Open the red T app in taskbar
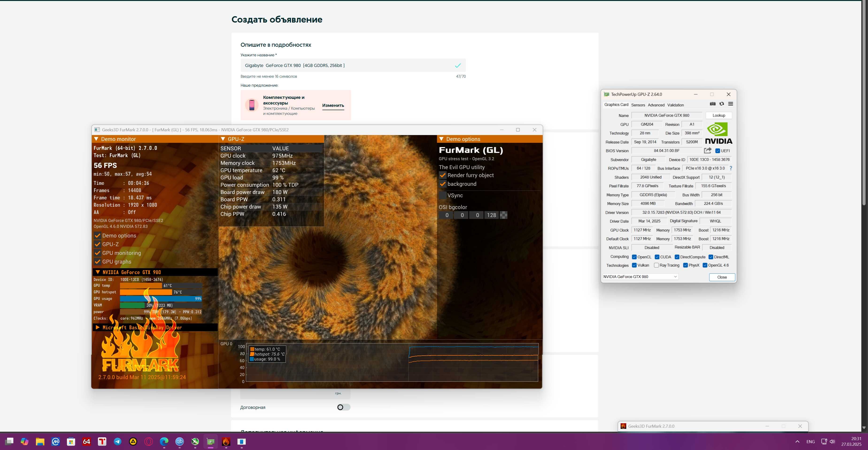Screen dimensions: 868x450 pyautogui.click(x=102, y=441)
